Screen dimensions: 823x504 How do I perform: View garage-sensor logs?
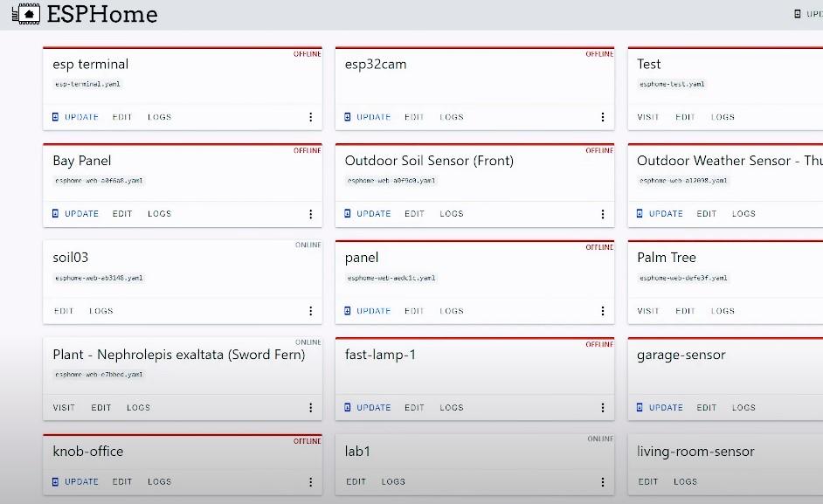pyautogui.click(x=743, y=407)
